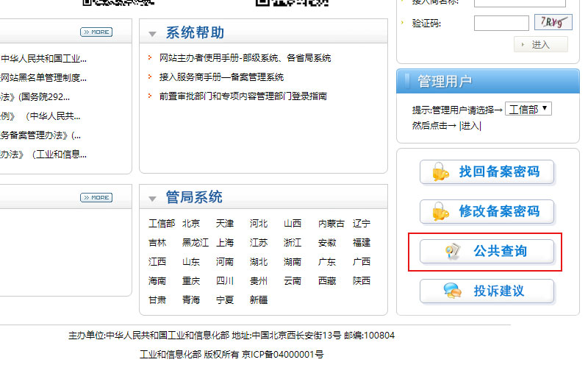Select 工信部 in 管局系统 list
Screen dimensions: 588x365
tap(162, 224)
